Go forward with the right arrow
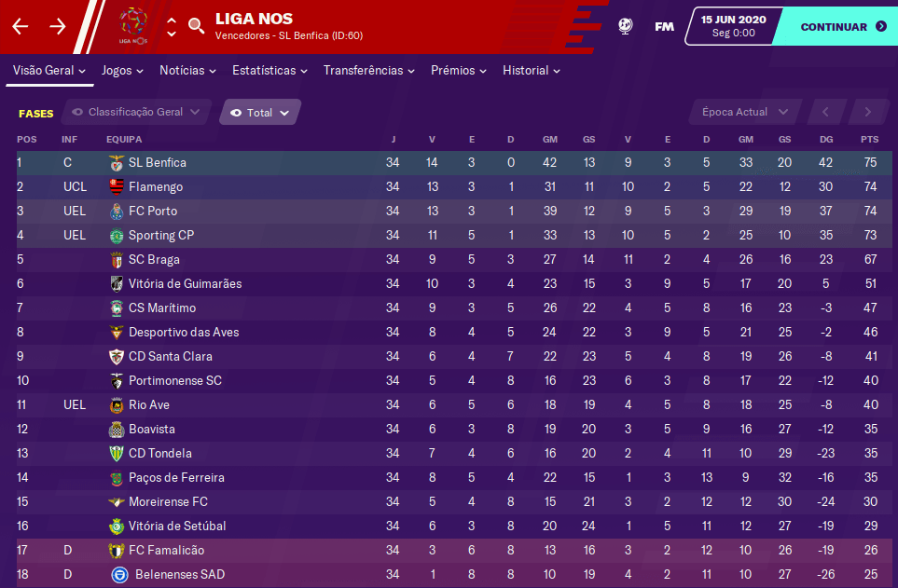The width and height of the screenshot is (898, 588). 58,26
